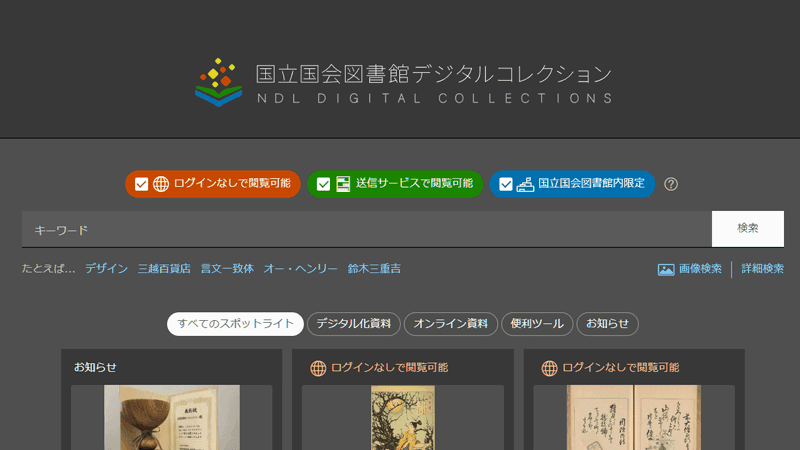This screenshot has width=800, height=450.
Task: Uncheck ログインなしで閲覧可能 checkbox
Action: coord(141,184)
